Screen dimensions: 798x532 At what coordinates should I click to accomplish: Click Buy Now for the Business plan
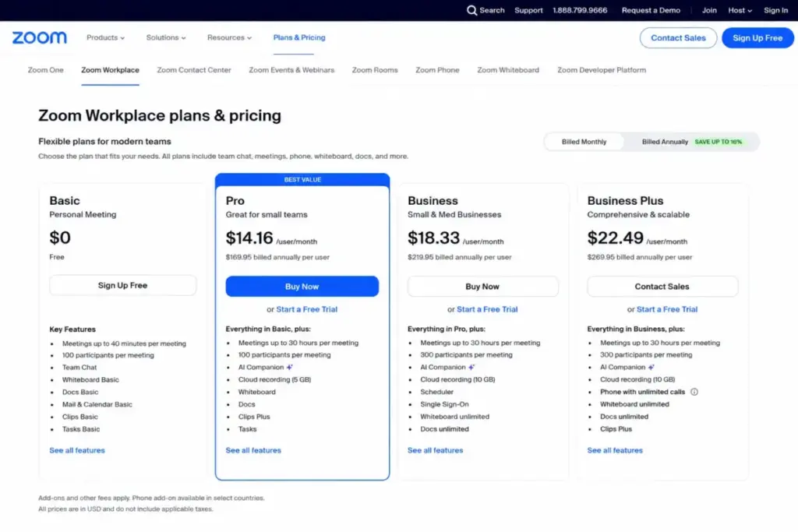482,287
